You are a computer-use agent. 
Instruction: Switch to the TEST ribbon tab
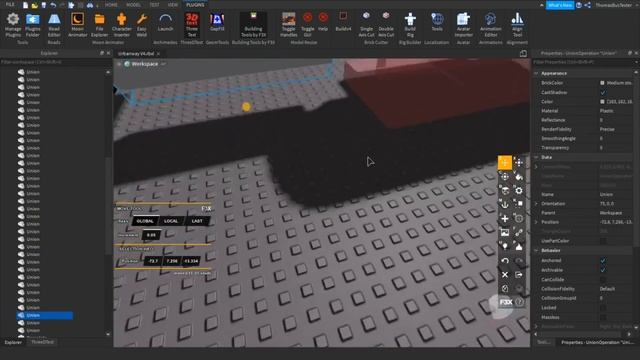[154, 5]
